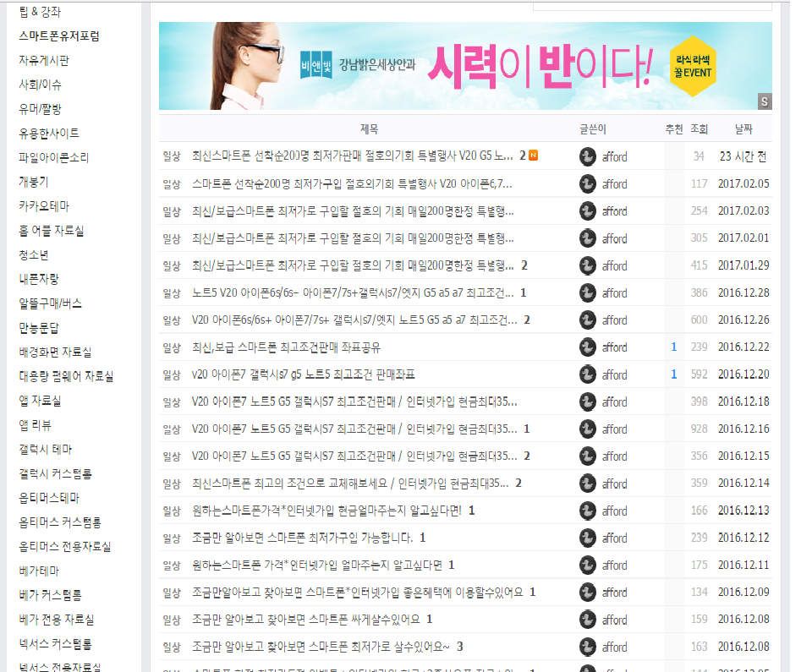This screenshot has width=812, height=672.
Task: Go to 유머/짤방 board in sidebar
Action: pyautogui.click(x=40, y=109)
